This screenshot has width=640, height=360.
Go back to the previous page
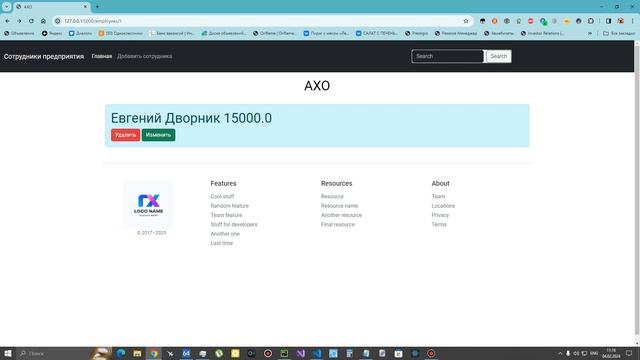7,21
